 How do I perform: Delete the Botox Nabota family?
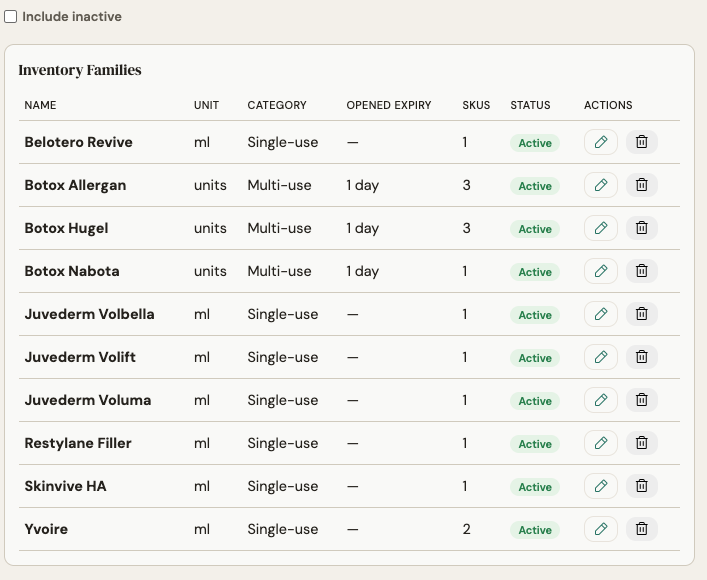[x=642, y=271]
